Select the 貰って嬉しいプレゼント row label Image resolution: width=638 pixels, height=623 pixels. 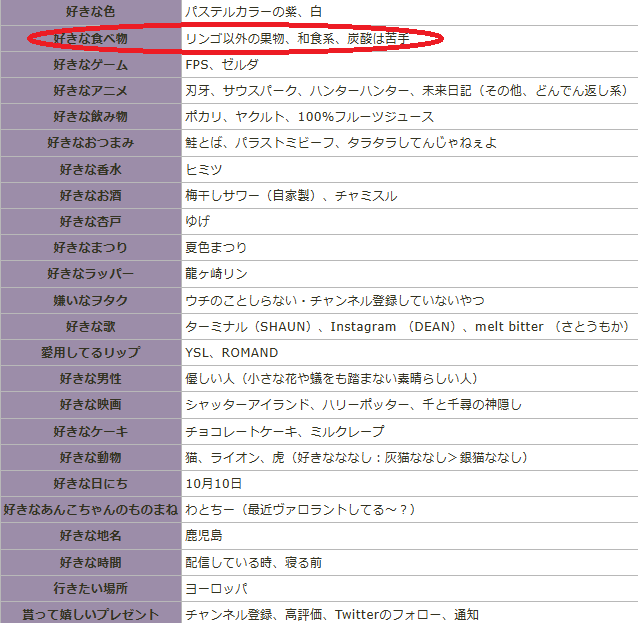(90, 614)
